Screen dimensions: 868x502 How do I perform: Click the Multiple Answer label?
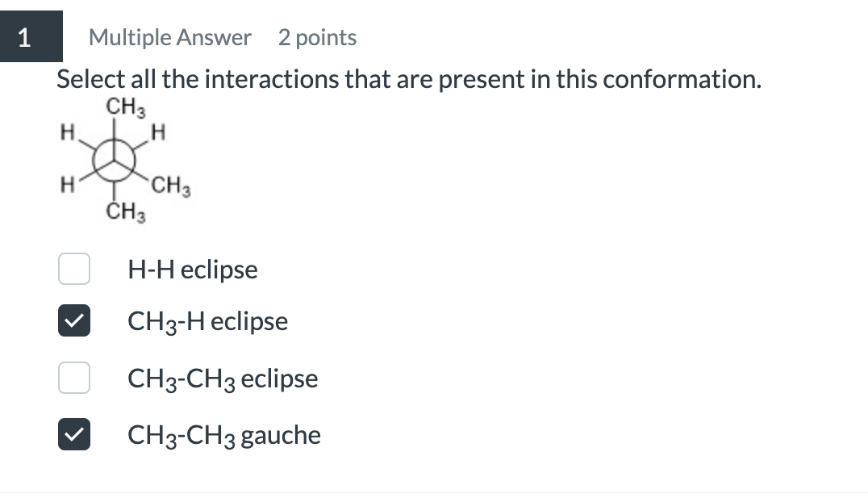170,37
